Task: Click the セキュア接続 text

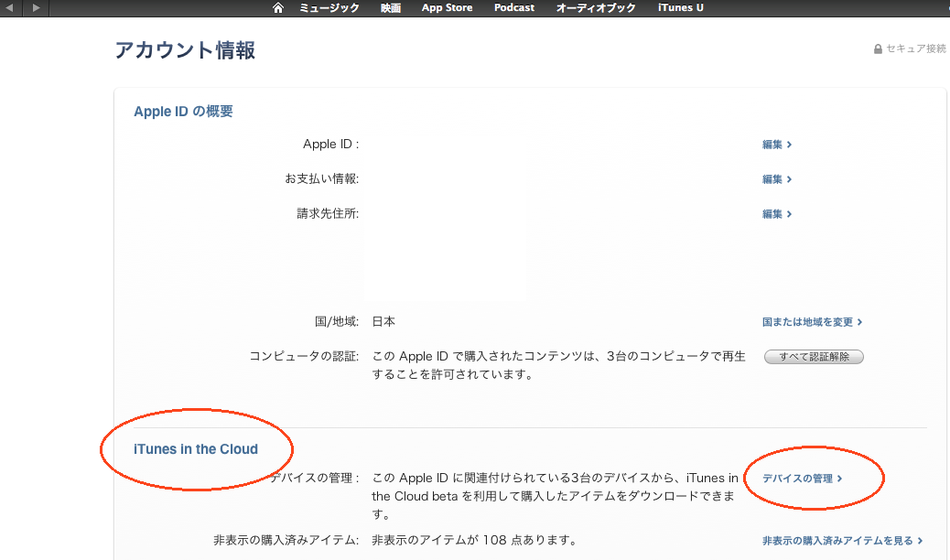Action: tap(916, 48)
